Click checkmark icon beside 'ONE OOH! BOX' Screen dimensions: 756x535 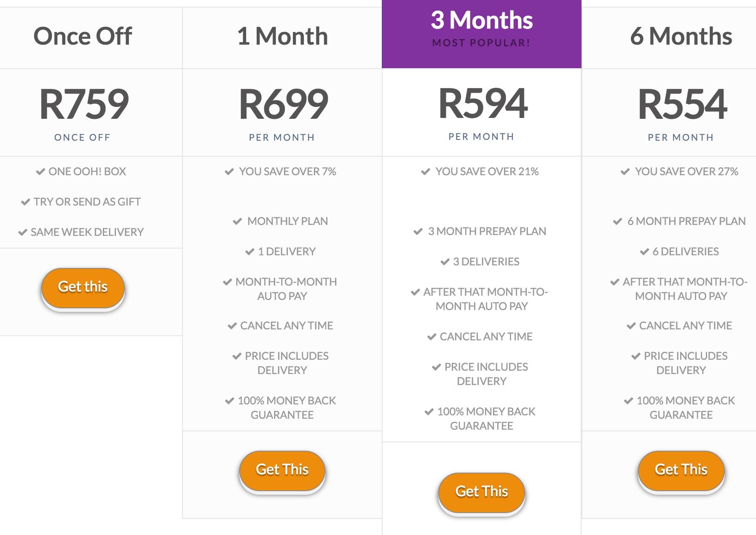coord(40,171)
